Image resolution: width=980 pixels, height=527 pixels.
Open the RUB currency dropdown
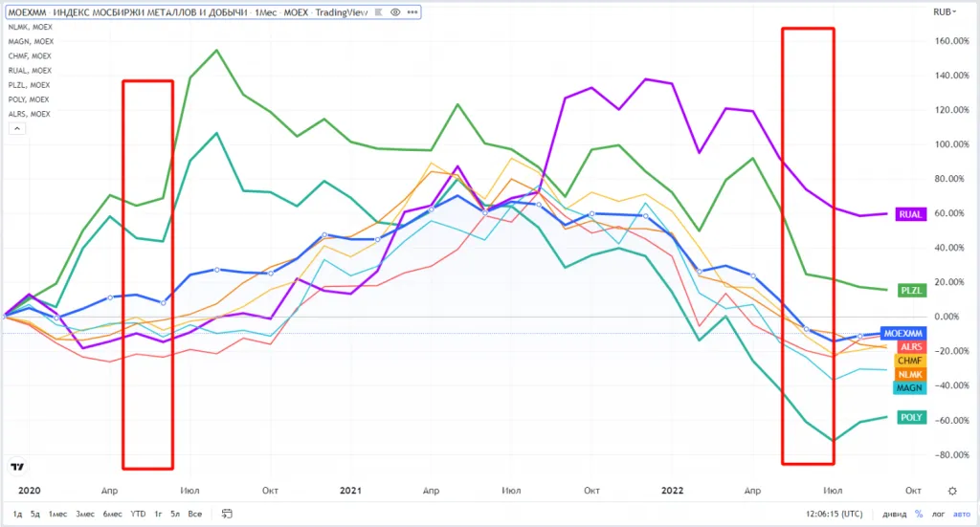coord(945,11)
